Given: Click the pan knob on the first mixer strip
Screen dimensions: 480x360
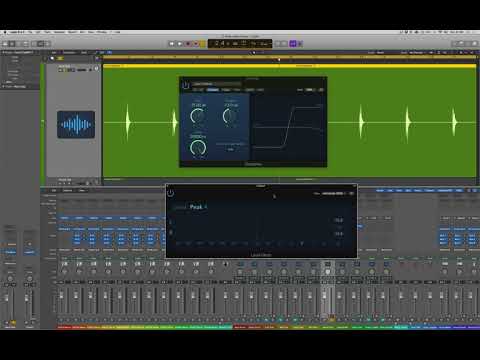Looking at the screenshot, I should coord(64,271).
